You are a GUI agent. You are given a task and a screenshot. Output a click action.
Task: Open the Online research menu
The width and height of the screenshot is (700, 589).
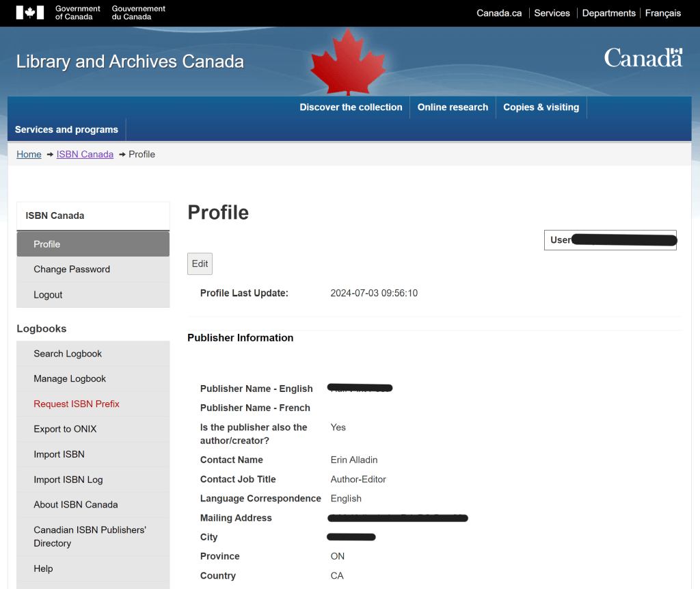(x=453, y=107)
